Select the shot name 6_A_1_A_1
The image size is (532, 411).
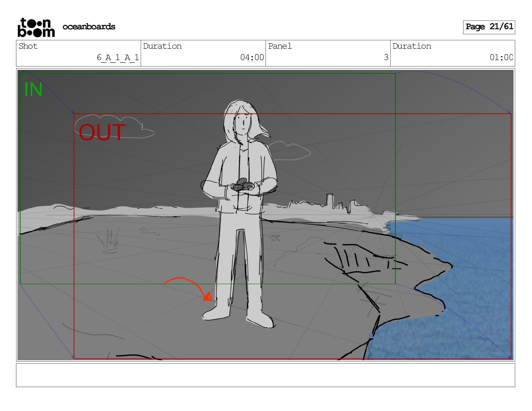click(118, 57)
